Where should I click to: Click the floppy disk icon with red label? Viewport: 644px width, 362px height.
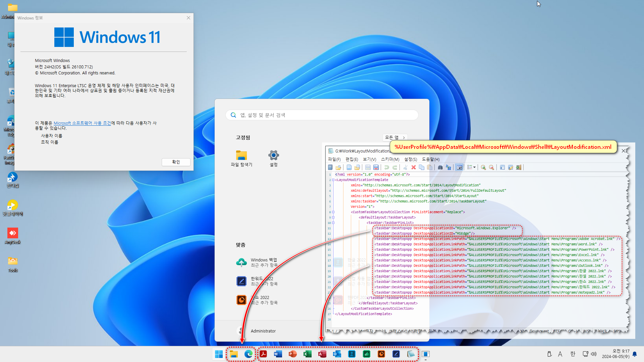pyautogui.click(x=376, y=167)
